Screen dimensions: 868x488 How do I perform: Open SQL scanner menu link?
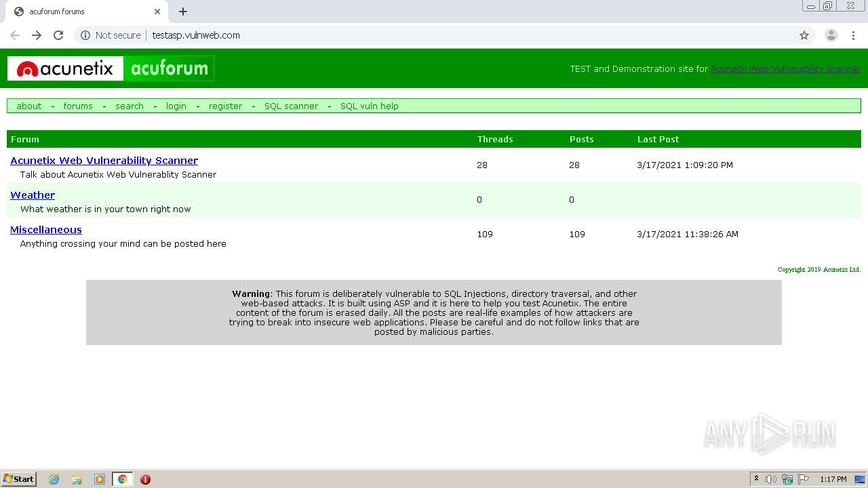click(291, 106)
